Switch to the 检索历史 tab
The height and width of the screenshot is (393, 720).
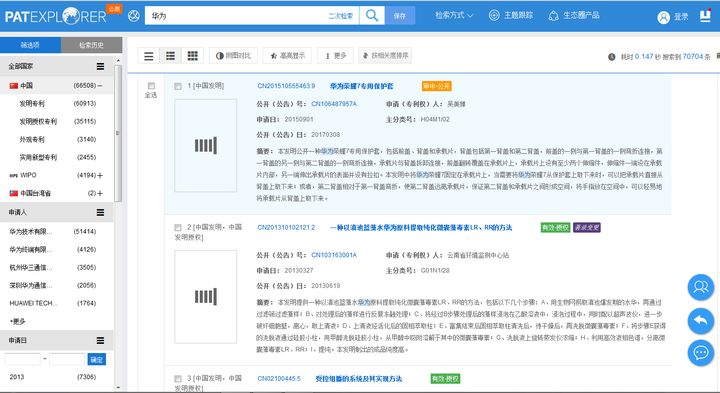[x=91, y=45]
